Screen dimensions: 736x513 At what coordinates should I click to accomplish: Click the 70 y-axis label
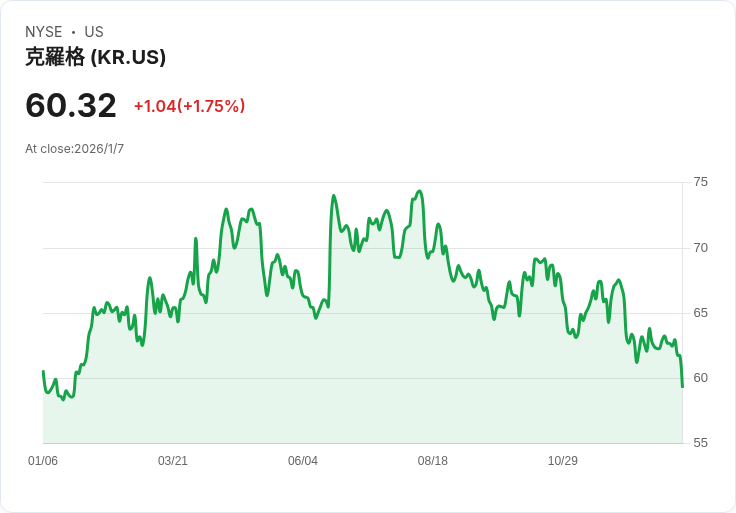tap(700, 248)
